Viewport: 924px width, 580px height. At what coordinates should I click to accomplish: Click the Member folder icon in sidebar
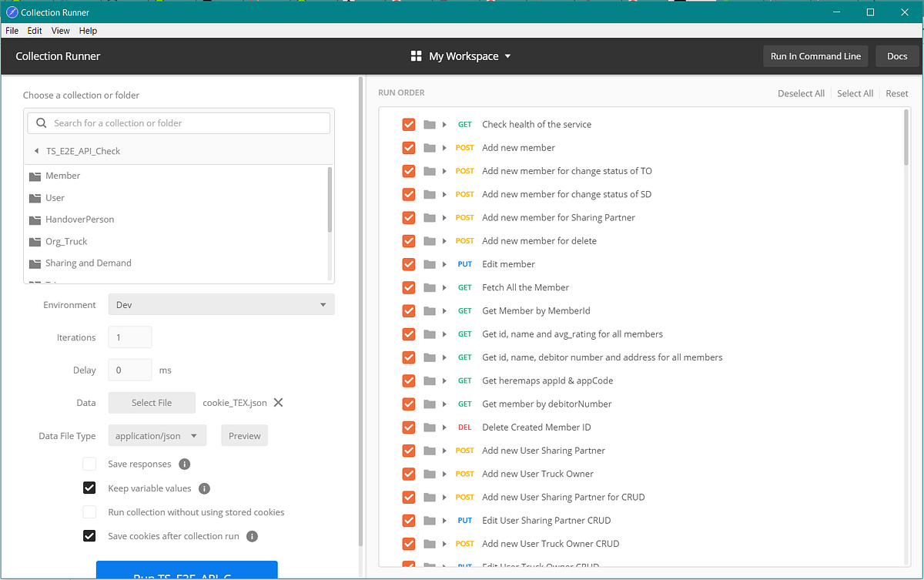pos(34,175)
